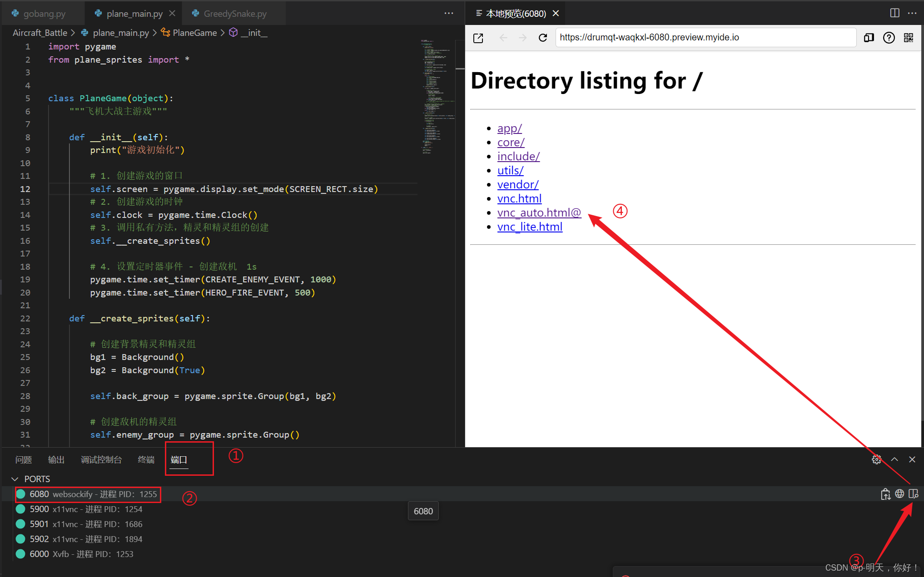Image resolution: width=924 pixels, height=577 pixels.
Task: Click __init__ in the breadcrumb
Action: click(254, 33)
